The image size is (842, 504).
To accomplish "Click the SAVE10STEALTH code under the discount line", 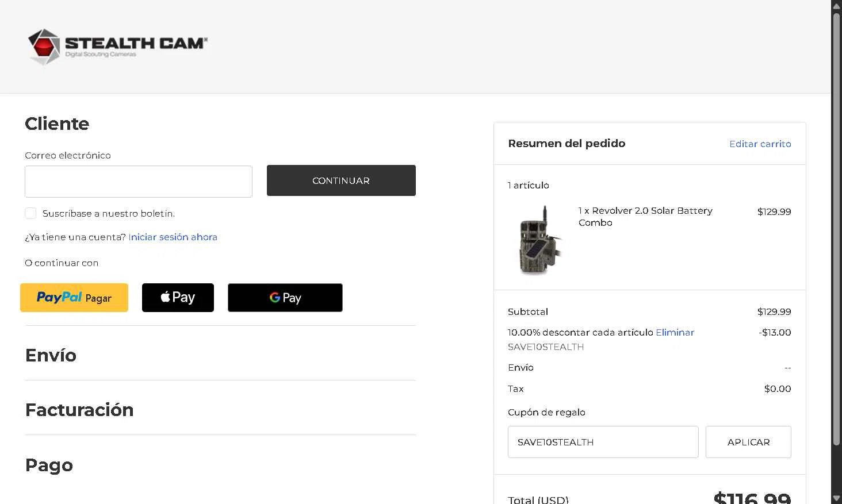I will pyautogui.click(x=546, y=347).
